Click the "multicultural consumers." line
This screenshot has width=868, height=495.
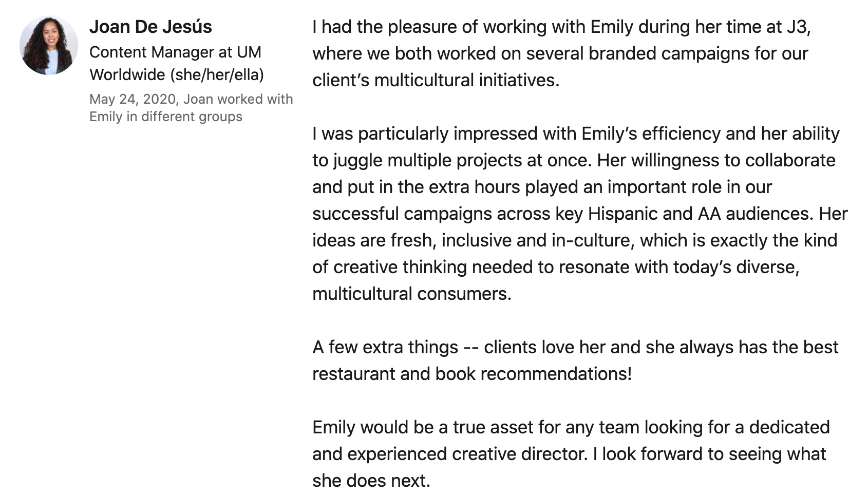click(411, 294)
